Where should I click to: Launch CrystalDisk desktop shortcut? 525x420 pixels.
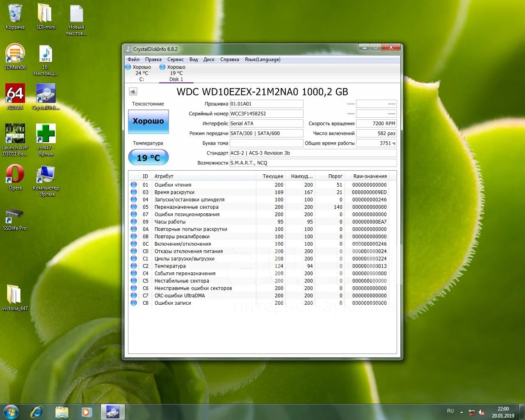click(46, 97)
